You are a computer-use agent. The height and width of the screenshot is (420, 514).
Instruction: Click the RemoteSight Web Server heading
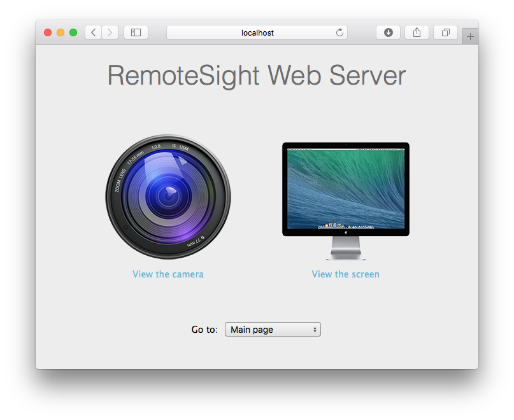pyautogui.click(x=257, y=75)
